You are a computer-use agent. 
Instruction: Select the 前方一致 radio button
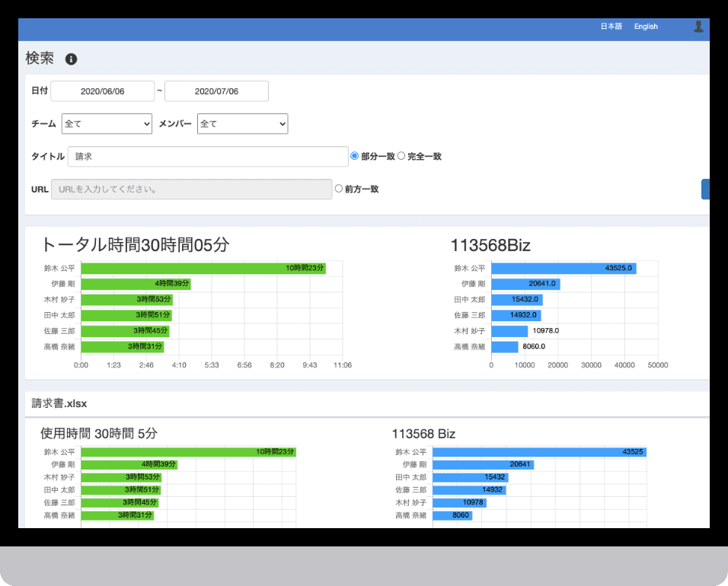pyautogui.click(x=338, y=189)
